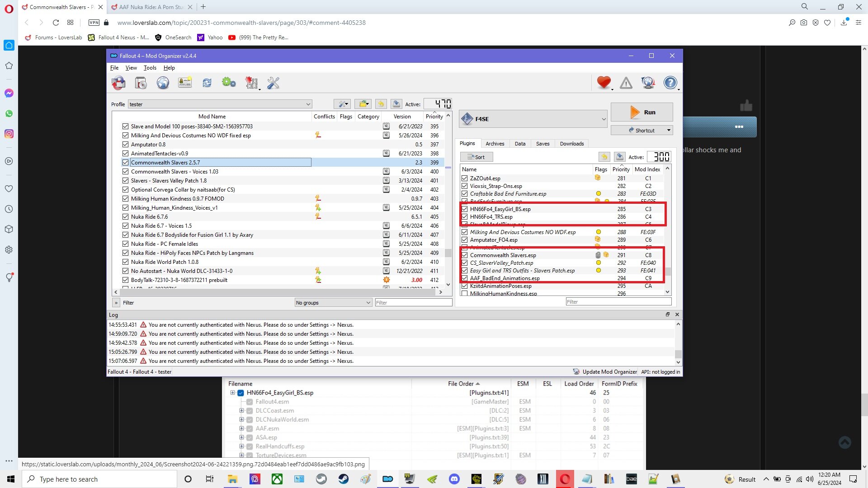The height and width of the screenshot is (488, 868).
Task: Toggle the Amputator_FO4.esp plugin checkbox
Action: coord(464,240)
